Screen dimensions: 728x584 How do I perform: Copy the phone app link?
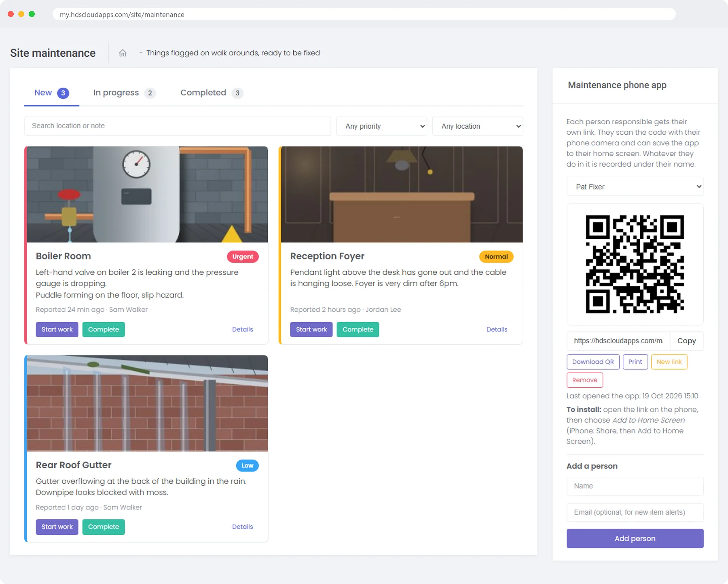pos(687,341)
